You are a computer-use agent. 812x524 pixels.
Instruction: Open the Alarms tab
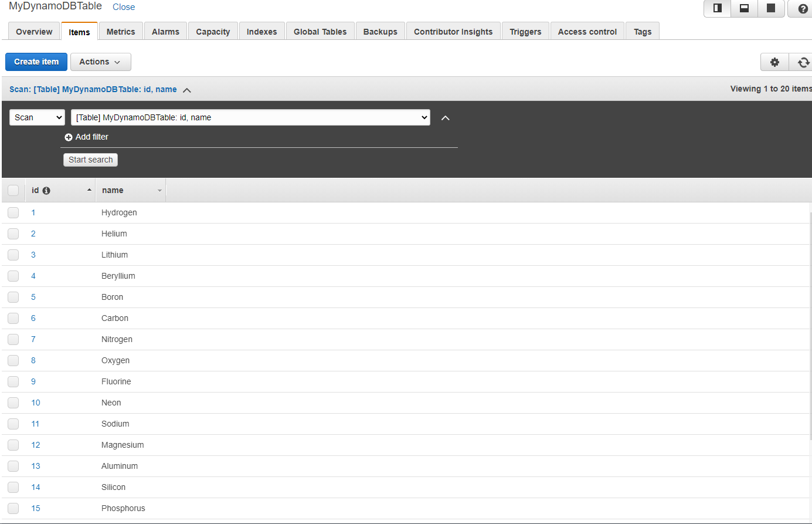(x=165, y=32)
